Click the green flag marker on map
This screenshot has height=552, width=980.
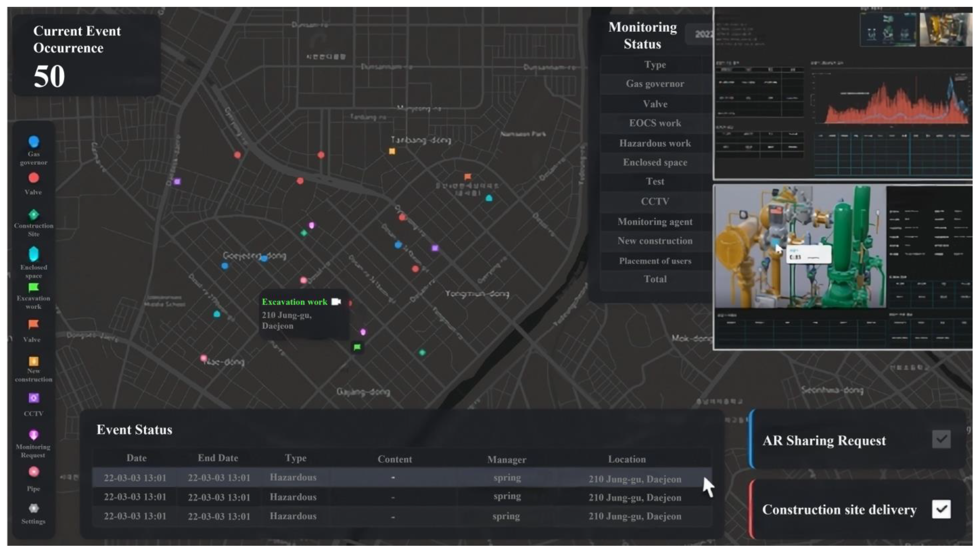pyautogui.click(x=357, y=347)
